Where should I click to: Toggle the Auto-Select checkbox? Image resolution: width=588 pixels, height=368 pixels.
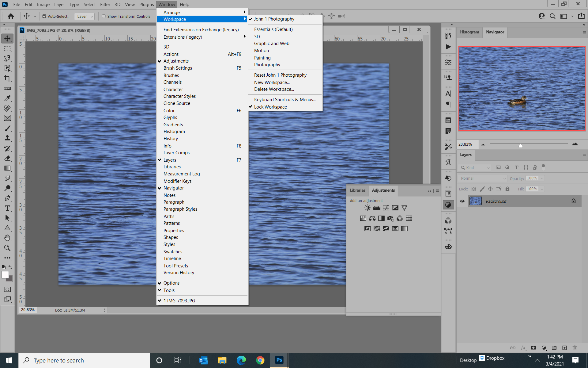point(44,16)
